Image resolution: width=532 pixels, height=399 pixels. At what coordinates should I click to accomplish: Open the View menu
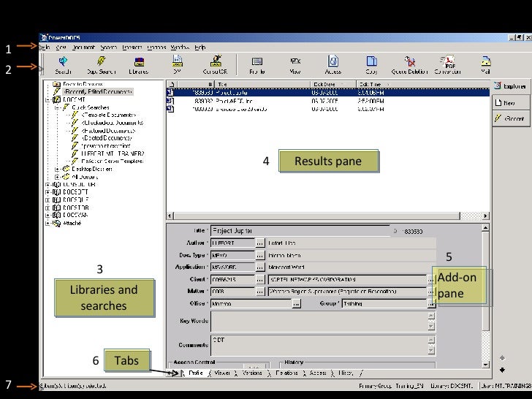pyautogui.click(x=61, y=47)
